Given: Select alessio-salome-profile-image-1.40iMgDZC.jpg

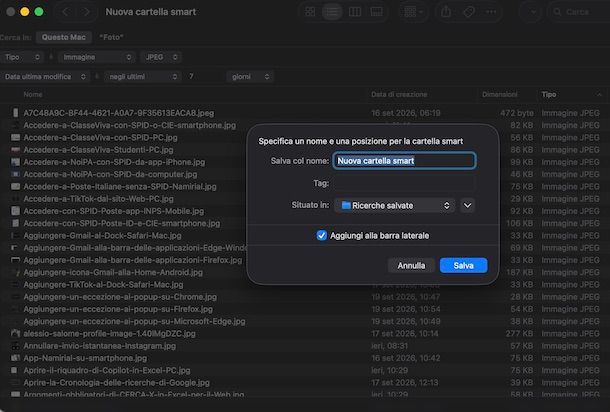Looking at the screenshot, I should 109,333.
